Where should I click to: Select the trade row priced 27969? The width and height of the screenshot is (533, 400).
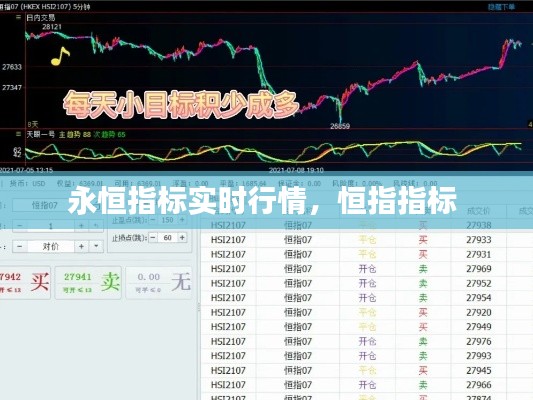[366, 269]
